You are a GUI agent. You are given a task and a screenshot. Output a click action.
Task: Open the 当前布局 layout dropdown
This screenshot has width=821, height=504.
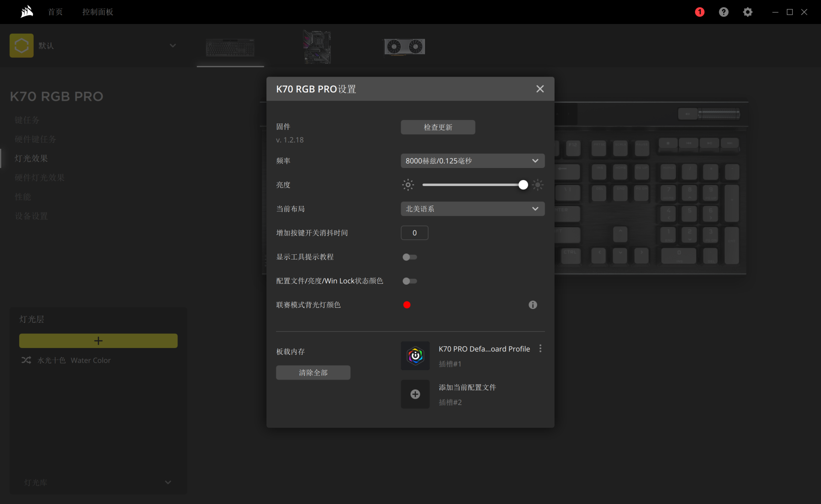472,209
